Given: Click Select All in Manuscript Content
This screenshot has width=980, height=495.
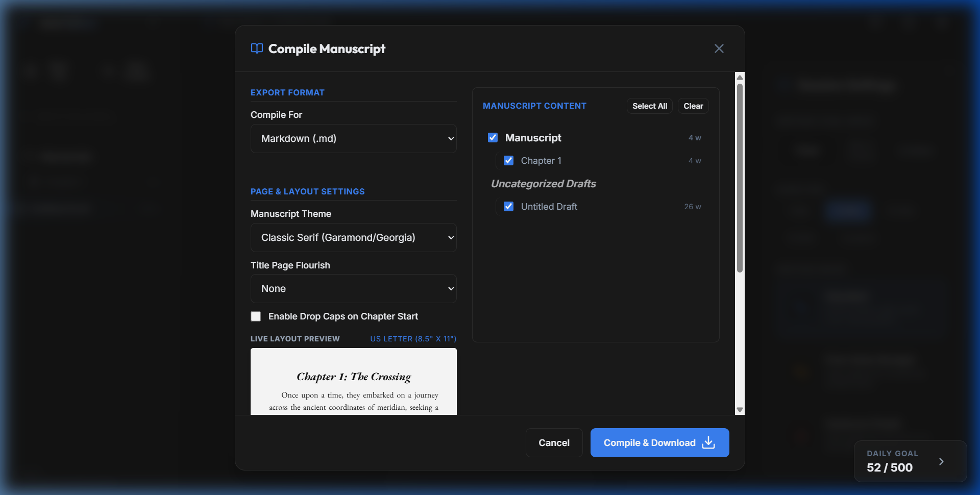Looking at the screenshot, I should pyautogui.click(x=649, y=106).
